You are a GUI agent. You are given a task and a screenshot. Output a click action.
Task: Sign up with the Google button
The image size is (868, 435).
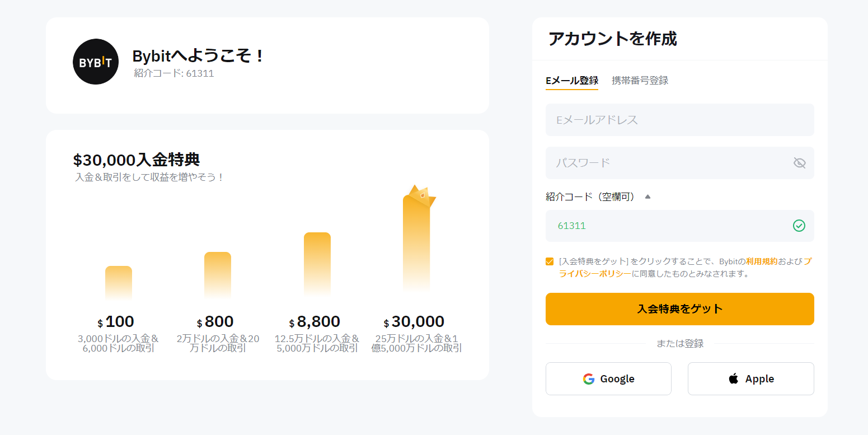608,379
